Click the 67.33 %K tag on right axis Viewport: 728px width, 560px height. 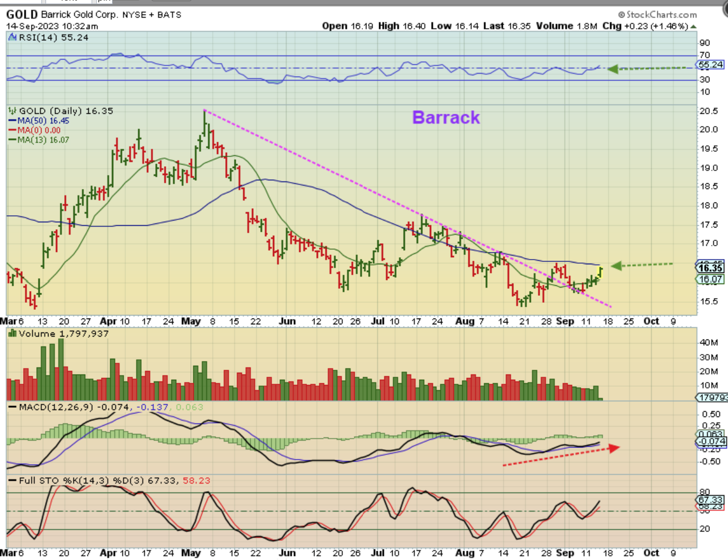710,500
